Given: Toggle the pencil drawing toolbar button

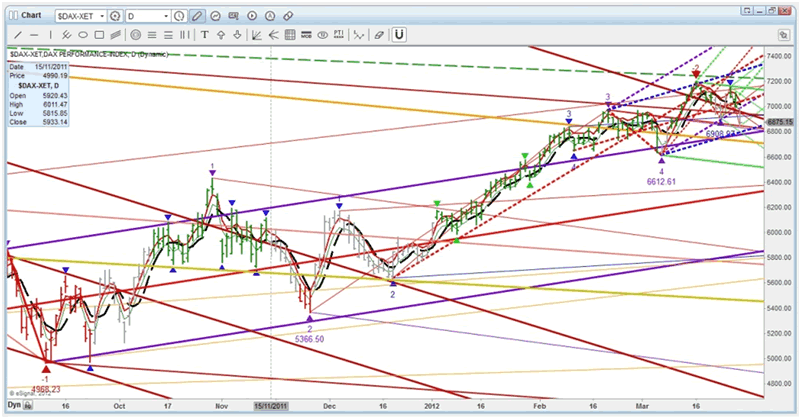Looking at the screenshot, I should 197,16.
